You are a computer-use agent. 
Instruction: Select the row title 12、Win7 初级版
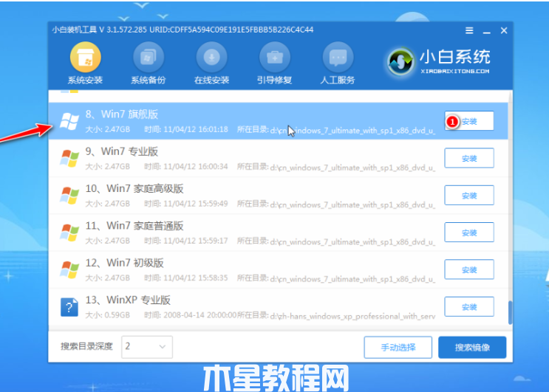coord(125,263)
